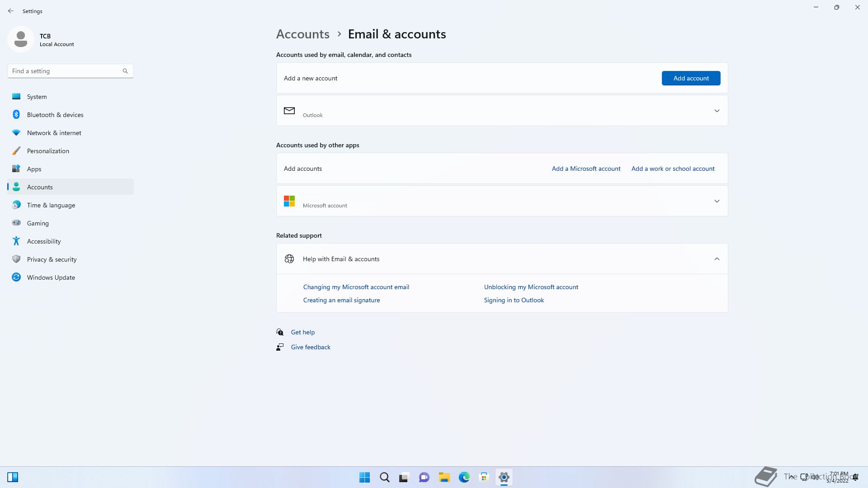The width and height of the screenshot is (868, 488).
Task: Click the Time & language globe-clock icon
Action: coord(16,205)
